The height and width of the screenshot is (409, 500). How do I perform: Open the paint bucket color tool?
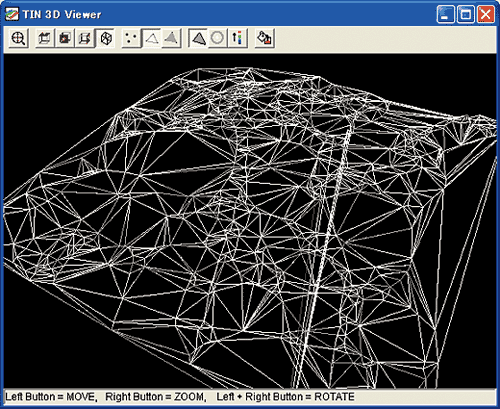(265, 38)
